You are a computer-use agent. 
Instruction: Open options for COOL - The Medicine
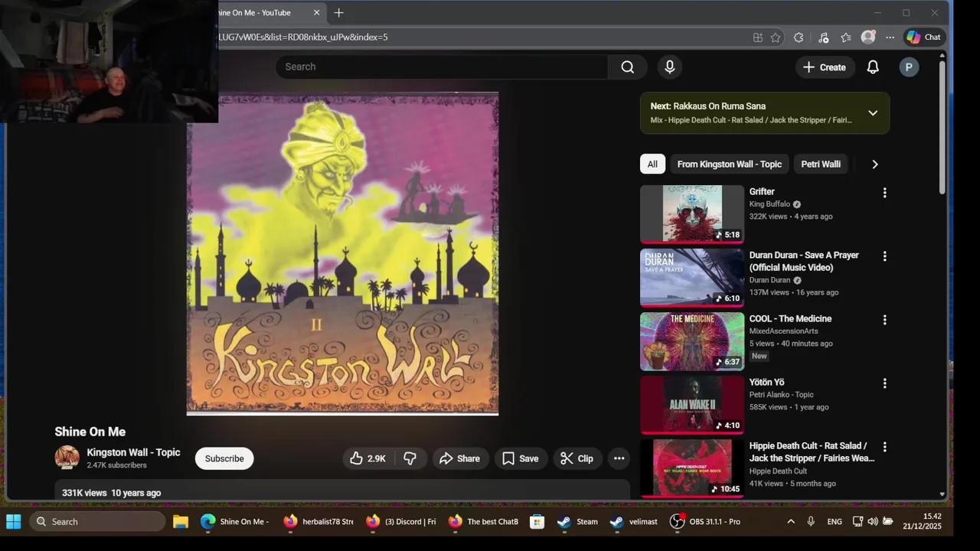tap(884, 320)
